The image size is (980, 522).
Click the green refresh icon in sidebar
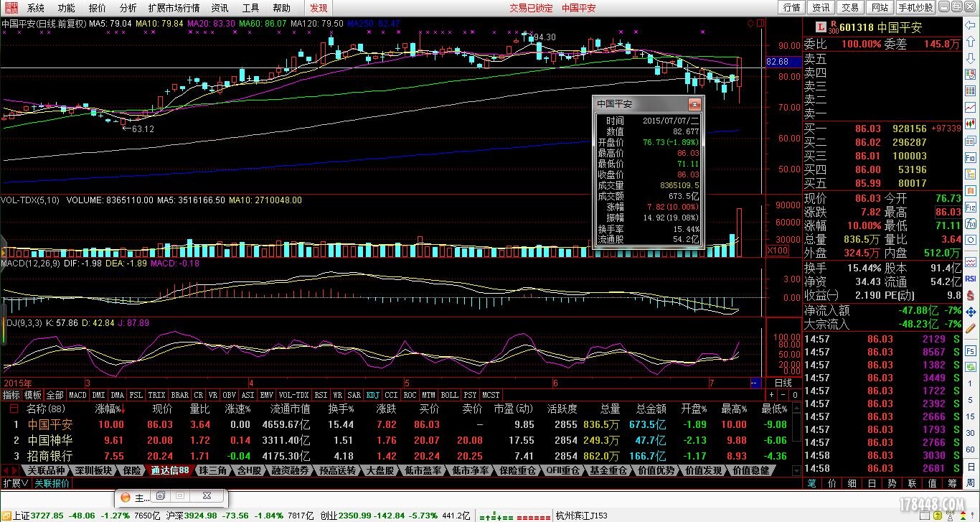969,367
